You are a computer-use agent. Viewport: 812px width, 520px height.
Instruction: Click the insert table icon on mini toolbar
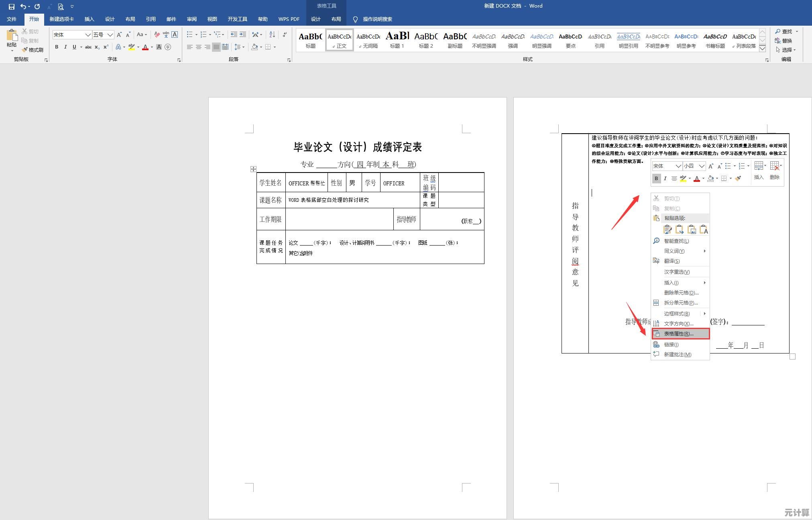[x=758, y=165]
